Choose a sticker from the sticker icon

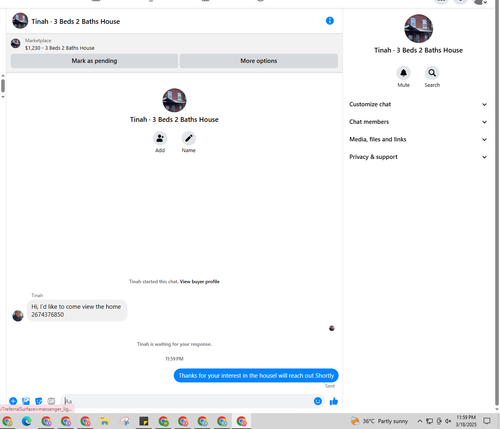coord(39,401)
